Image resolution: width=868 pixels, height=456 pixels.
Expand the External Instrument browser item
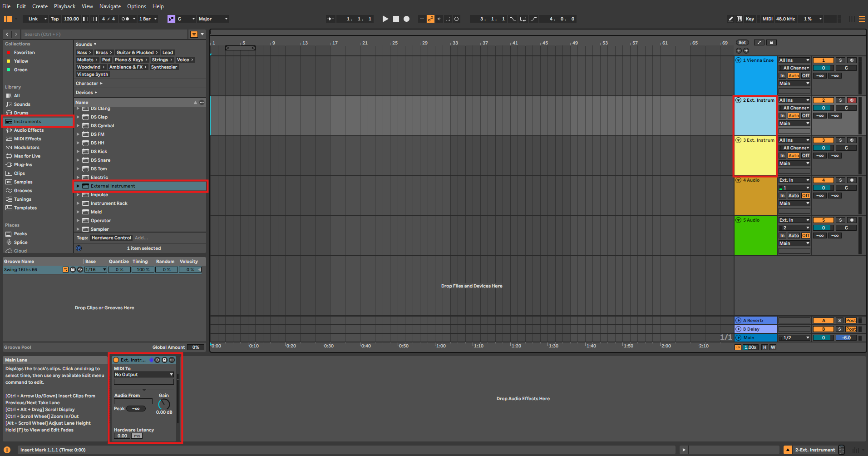pos(78,186)
